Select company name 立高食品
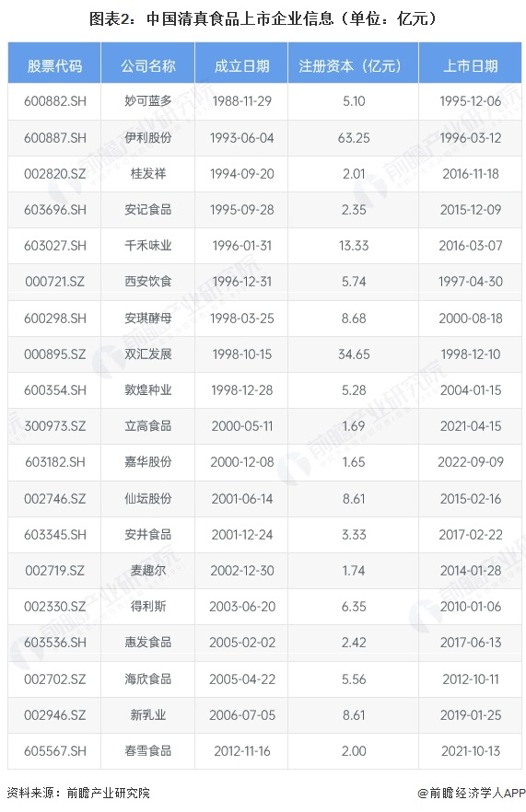This screenshot has height=812, width=526. coord(147,426)
